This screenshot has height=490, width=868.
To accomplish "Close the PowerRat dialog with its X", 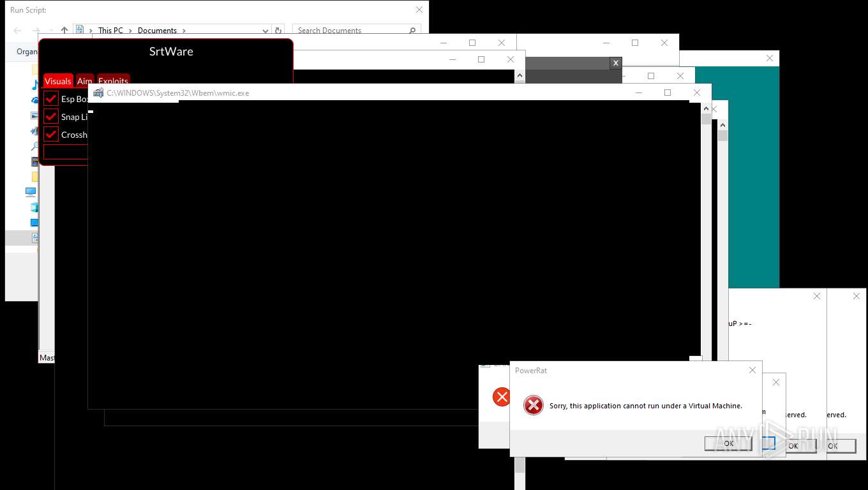I will point(752,370).
